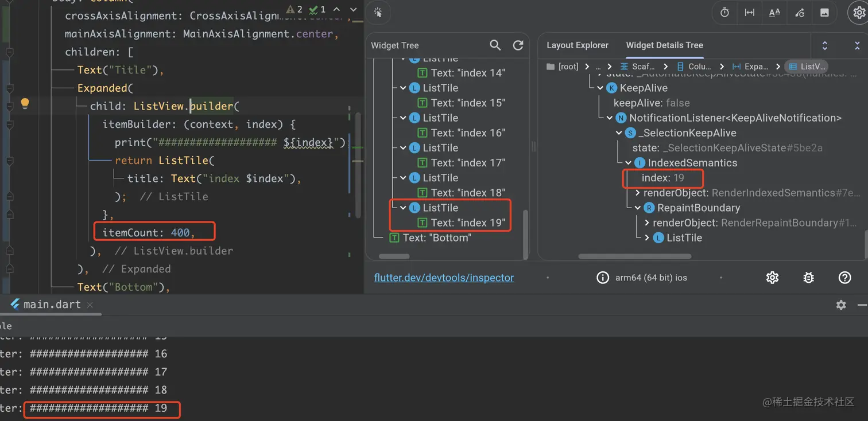Click report bug icon in footer
The width and height of the screenshot is (868, 421).
point(808,278)
